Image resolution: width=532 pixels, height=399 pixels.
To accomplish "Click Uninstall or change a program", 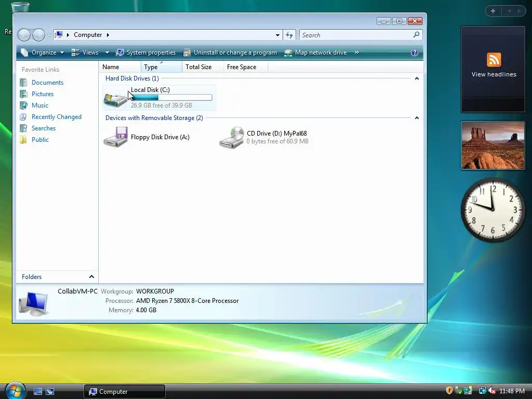I will 230,52.
